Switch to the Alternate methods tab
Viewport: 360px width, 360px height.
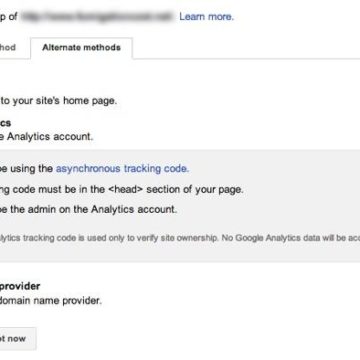[81, 48]
